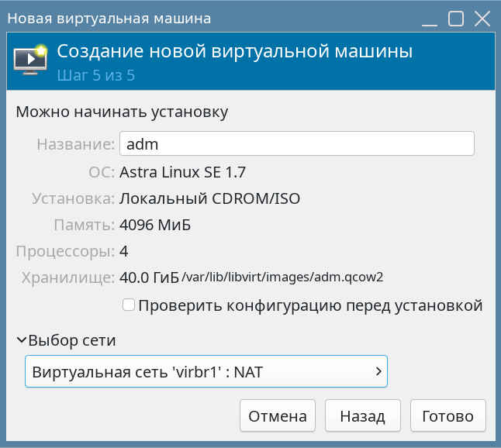The height and width of the screenshot is (448, 501).
Task: Finish the wizard with Готово
Action: tap(447, 416)
